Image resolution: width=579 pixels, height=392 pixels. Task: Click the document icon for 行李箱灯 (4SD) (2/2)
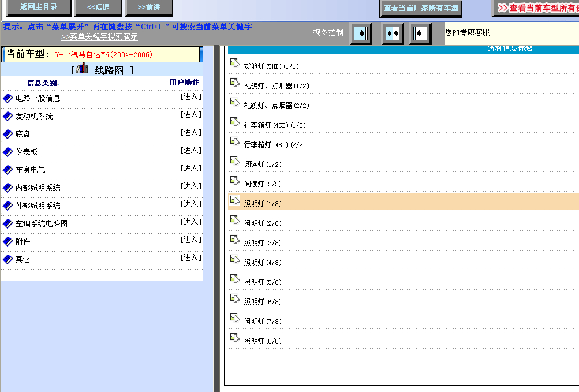(235, 141)
